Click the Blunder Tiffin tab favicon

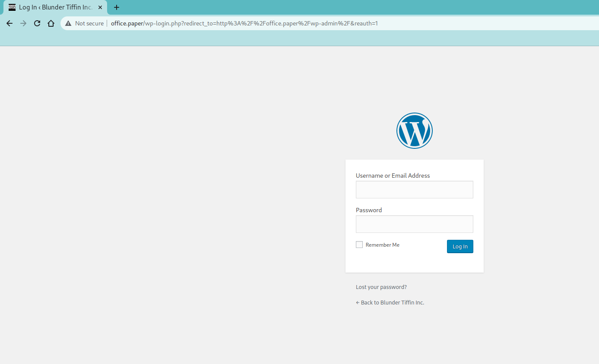[12, 7]
